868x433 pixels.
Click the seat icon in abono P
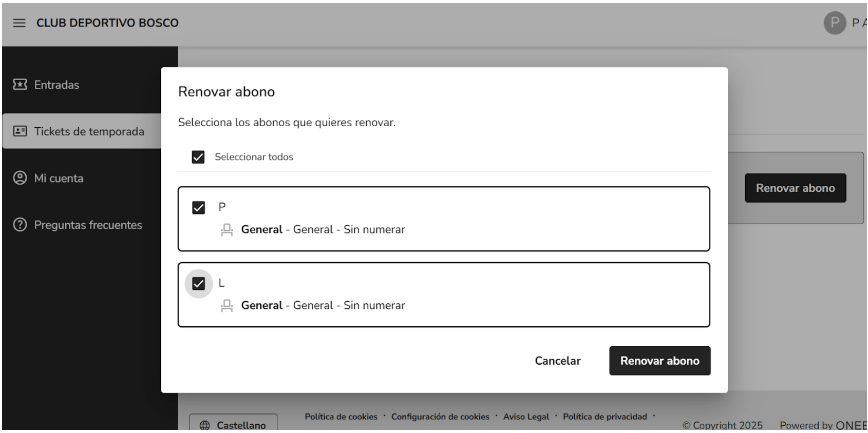(x=227, y=230)
